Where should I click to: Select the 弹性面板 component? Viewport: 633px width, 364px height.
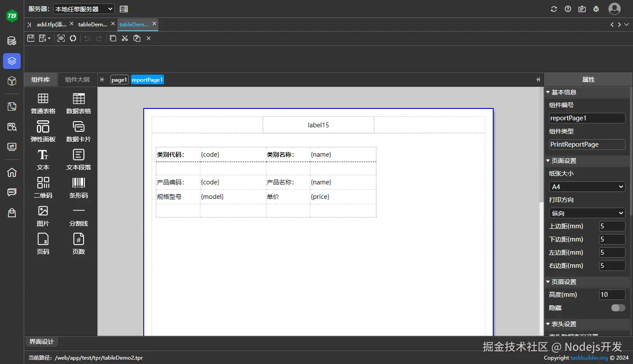43,132
